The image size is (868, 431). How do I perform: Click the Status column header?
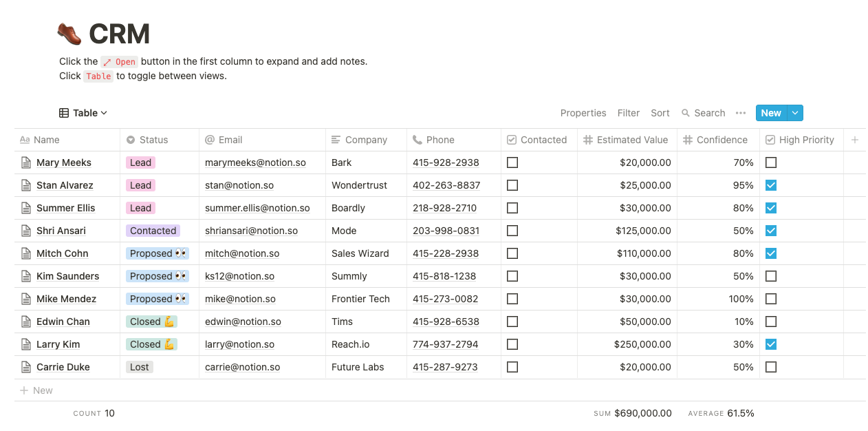tap(160, 140)
